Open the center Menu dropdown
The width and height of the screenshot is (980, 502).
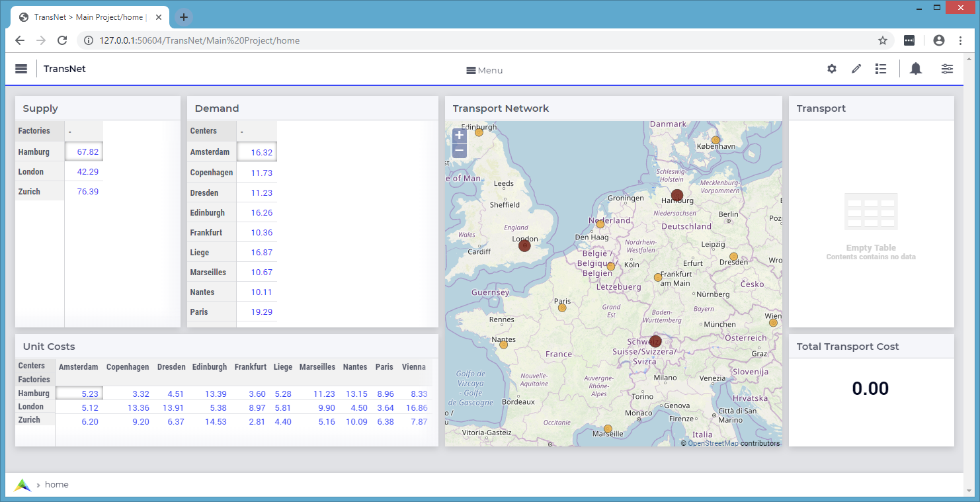tap(485, 70)
